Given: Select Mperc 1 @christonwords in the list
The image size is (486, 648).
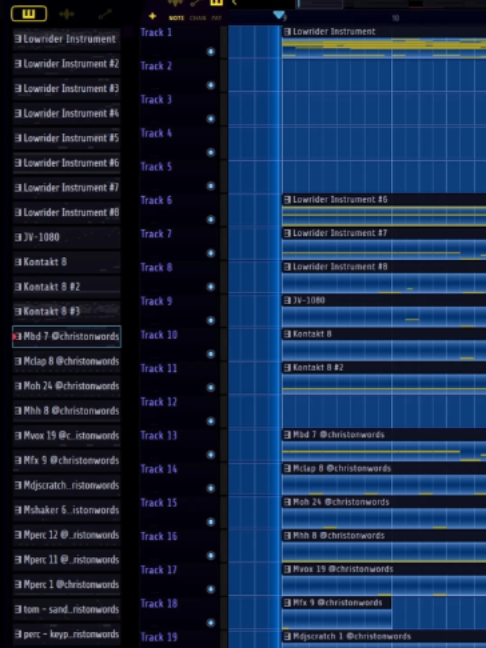Looking at the screenshot, I should pyautogui.click(x=67, y=584).
